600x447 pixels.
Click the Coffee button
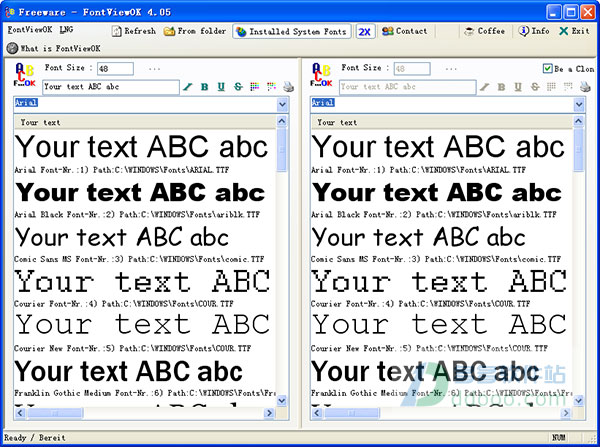484,31
